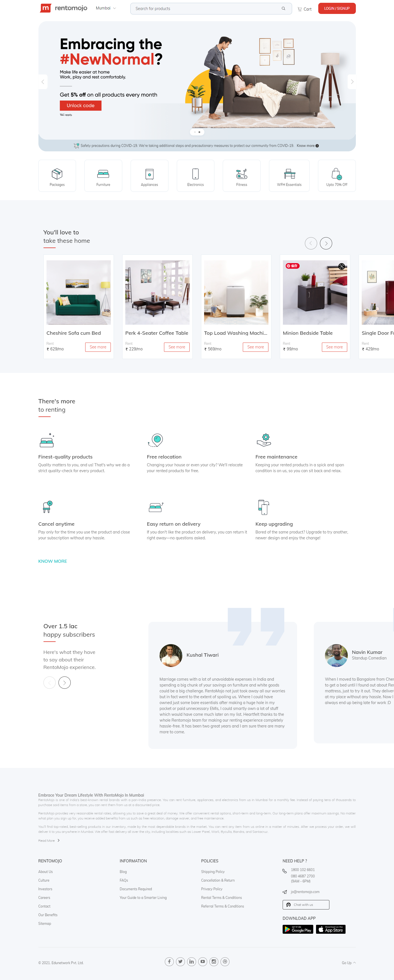394x980 pixels.
Task: Click the search magnifier icon
Action: tap(283, 8)
